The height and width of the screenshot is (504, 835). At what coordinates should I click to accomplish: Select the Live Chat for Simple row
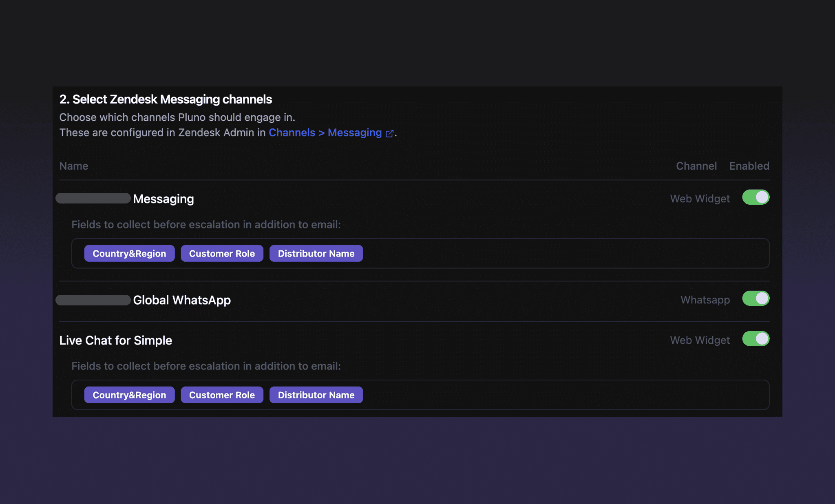[x=116, y=340]
